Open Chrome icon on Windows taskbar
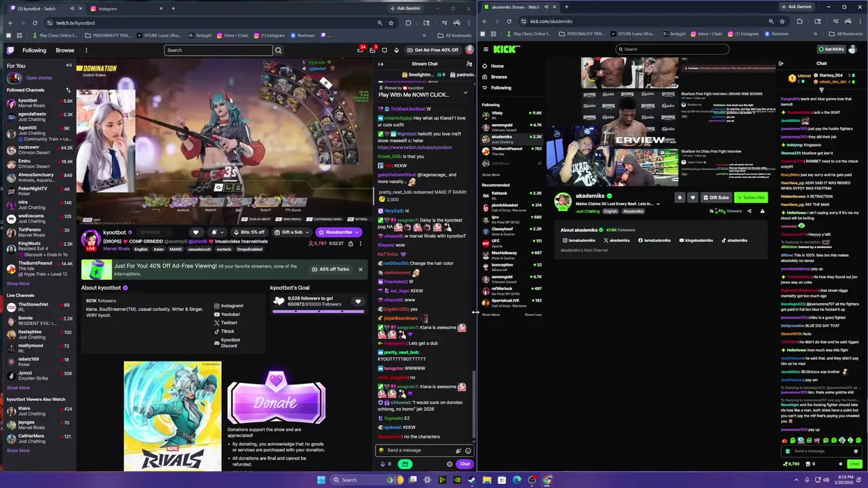Viewport: 868px width, 488px height. pyautogui.click(x=547, y=480)
